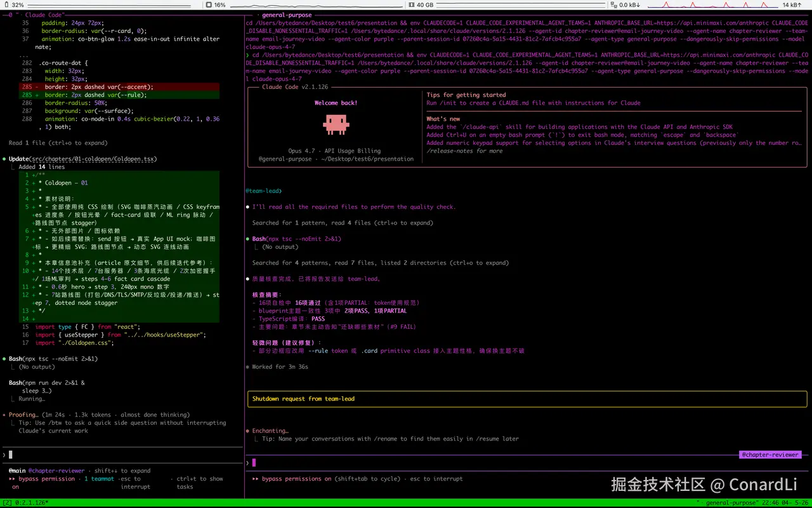Viewport: 812px width, 508px height.
Task: Click the /release-notes for more text
Action: pyautogui.click(x=464, y=150)
